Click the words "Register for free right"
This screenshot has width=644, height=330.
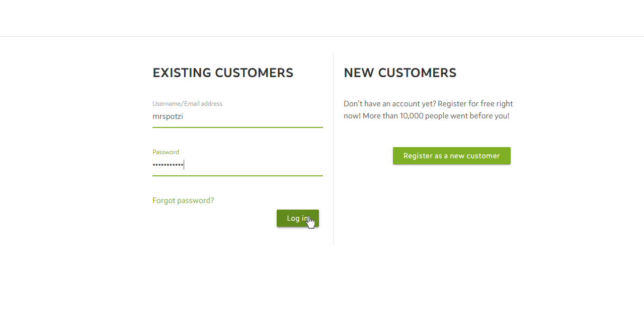point(475,104)
